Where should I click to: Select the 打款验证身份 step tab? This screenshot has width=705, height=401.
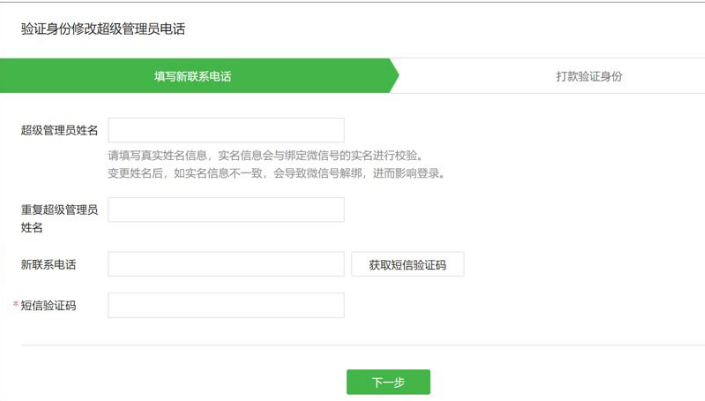coord(589,76)
